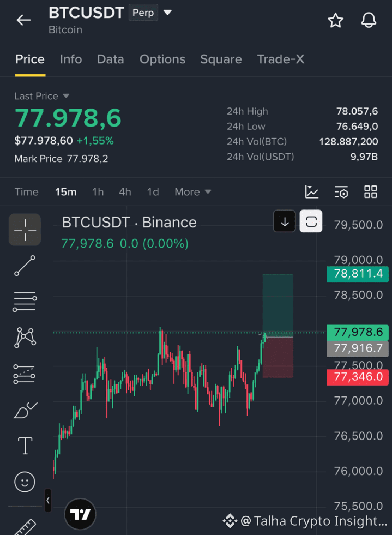Select the long position forecasting tool
392x535 pixels.
click(x=24, y=374)
